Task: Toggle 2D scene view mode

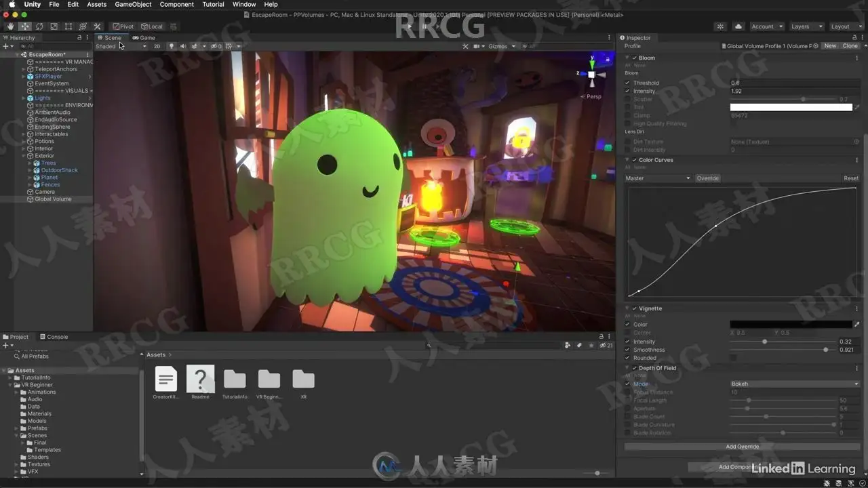Action: 157,46
